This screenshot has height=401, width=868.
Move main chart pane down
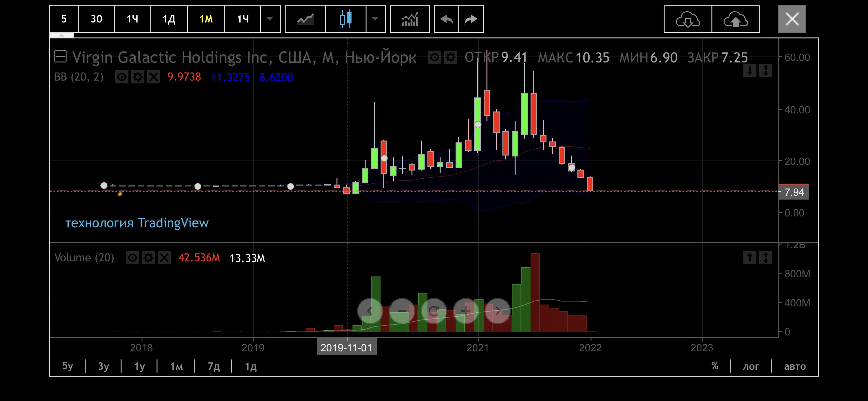[x=750, y=70]
